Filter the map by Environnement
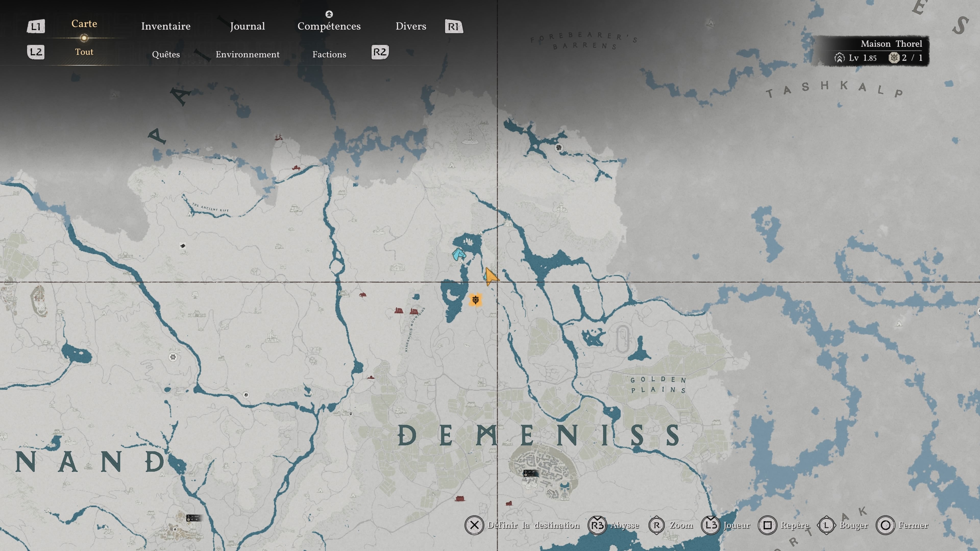 248,54
